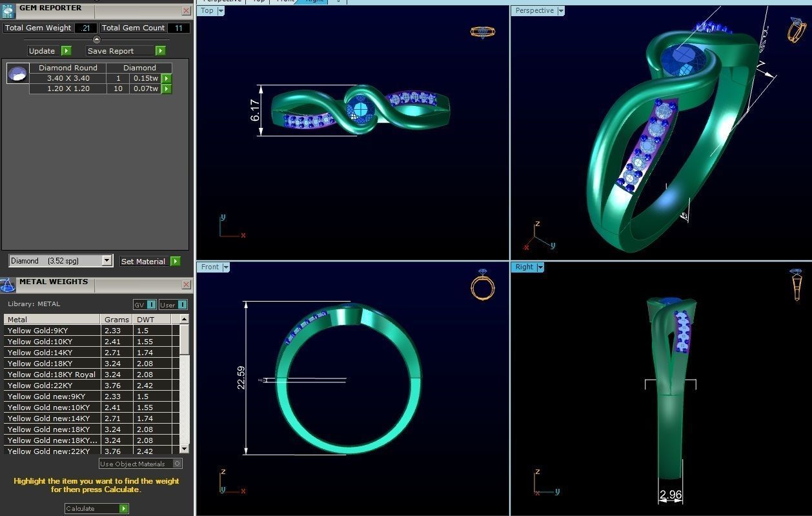Select the Yellow Gold:10KY row
This screenshot has height=516, width=812.
90,342
